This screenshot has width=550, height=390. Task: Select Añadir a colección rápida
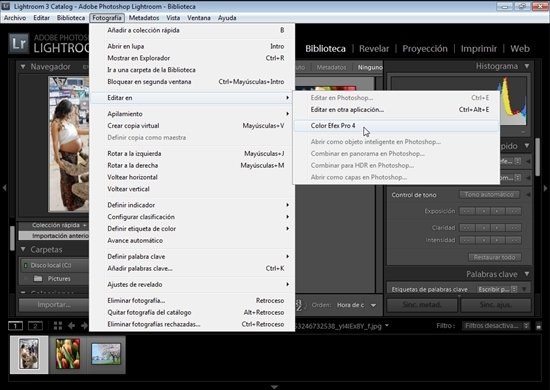click(x=192, y=30)
